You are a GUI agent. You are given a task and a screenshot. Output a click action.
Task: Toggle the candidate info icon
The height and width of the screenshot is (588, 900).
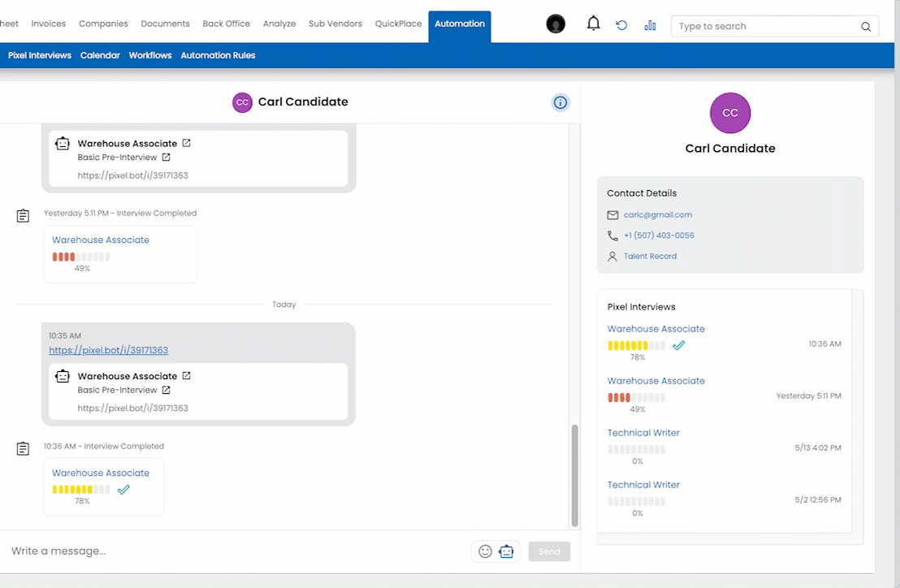(560, 102)
